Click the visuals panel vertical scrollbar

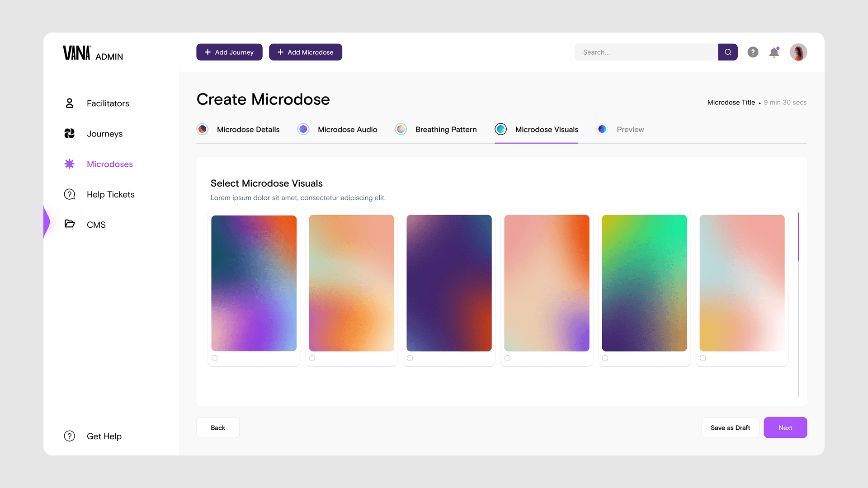[x=798, y=237]
